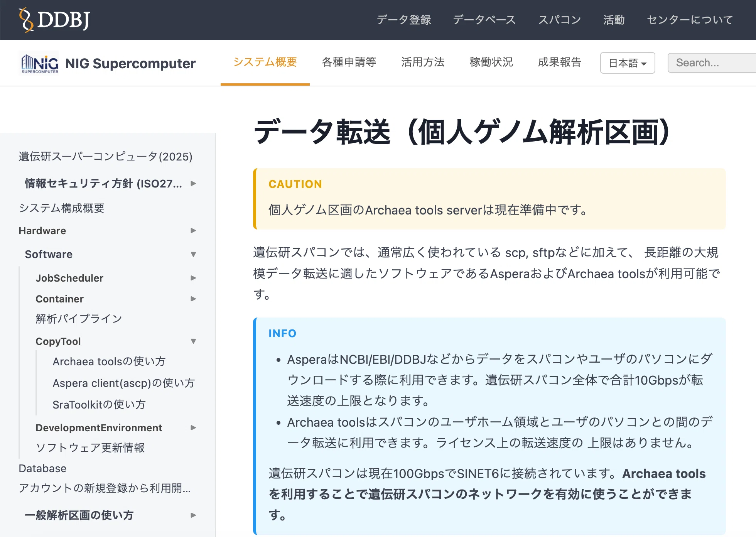Open the データ登録 menu

click(x=404, y=20)
